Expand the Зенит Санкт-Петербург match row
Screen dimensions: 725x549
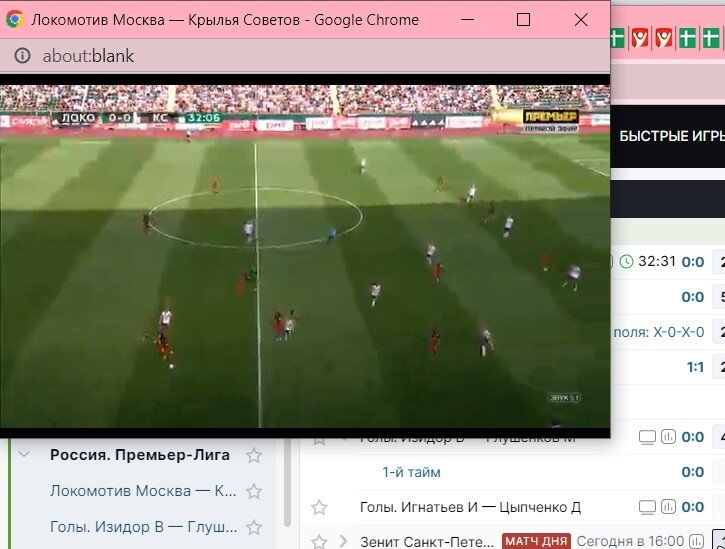pos(344,542)
